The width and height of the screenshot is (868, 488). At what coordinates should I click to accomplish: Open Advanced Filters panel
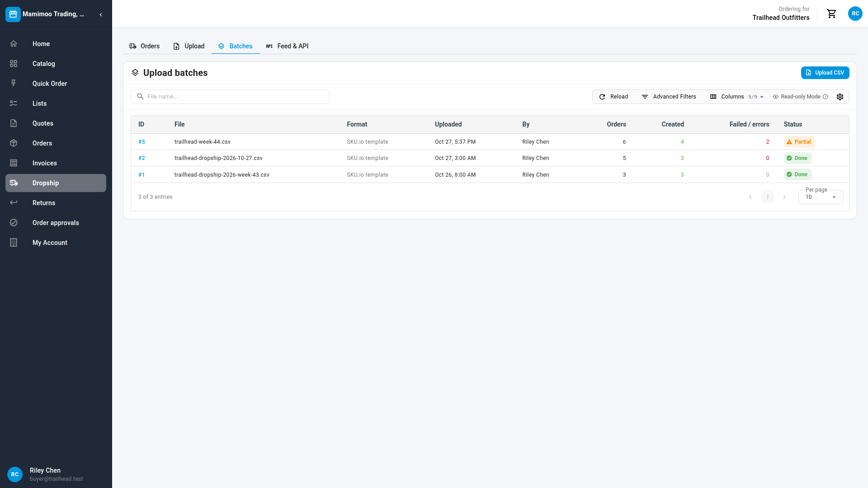tap(669, 97)
